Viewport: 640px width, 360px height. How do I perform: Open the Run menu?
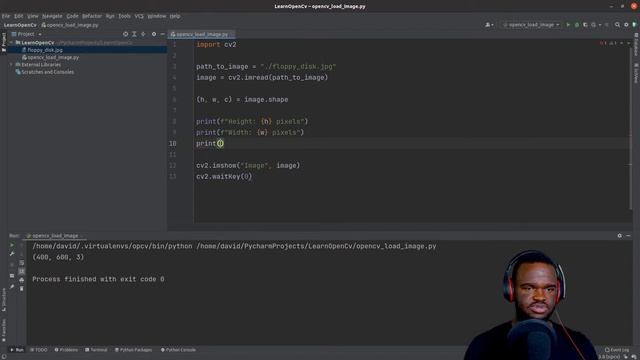click(x=110, y=16)
